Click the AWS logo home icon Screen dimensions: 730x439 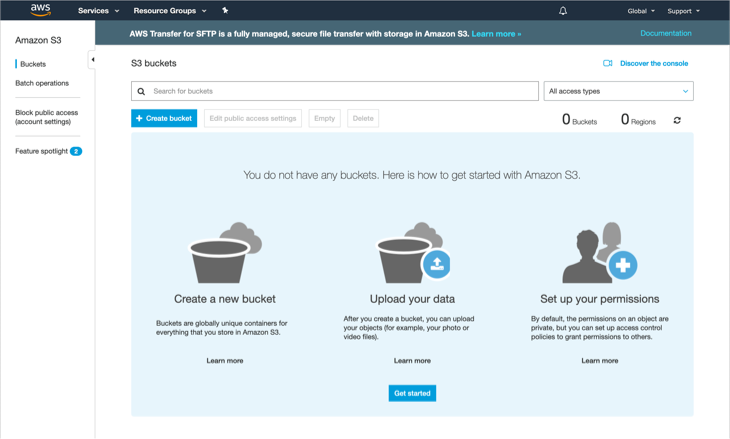tap(41, 10)
